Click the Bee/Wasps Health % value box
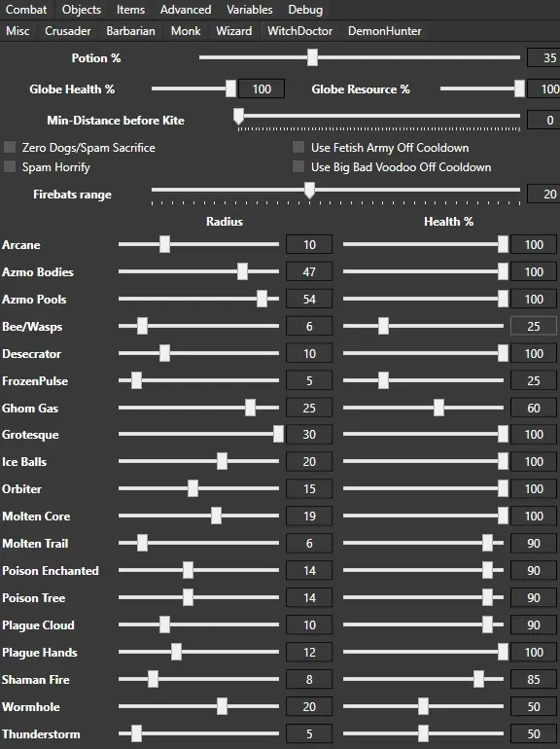Screen dimensions: 560x749 tap(534, 326)
